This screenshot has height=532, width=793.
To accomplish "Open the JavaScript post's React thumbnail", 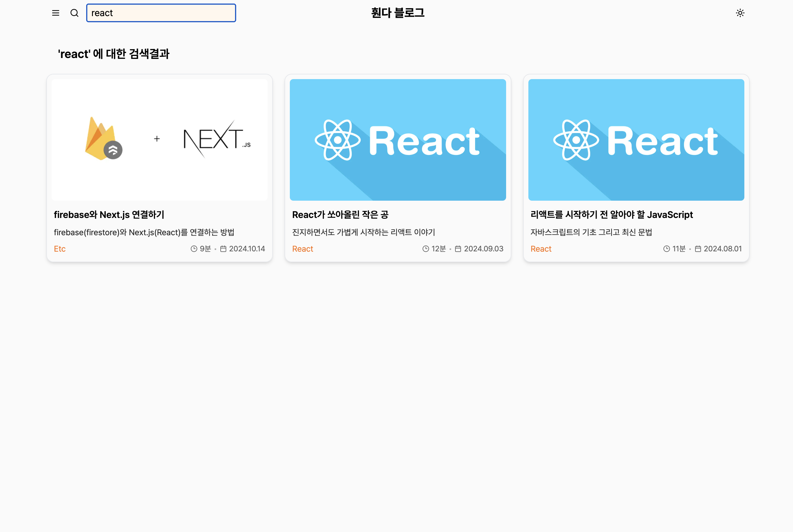I will click(x=636, y=140).
